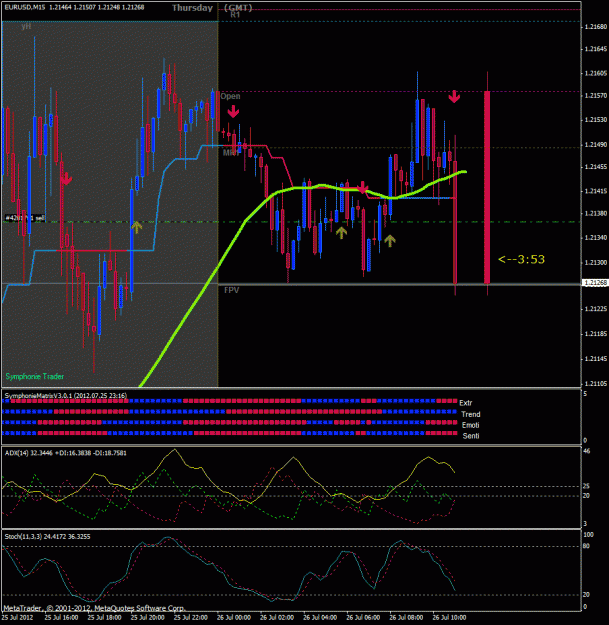609x625 pixels.
Task: Click the red down arrow above the tall red timer bar
Action: [x=454, y=96]
